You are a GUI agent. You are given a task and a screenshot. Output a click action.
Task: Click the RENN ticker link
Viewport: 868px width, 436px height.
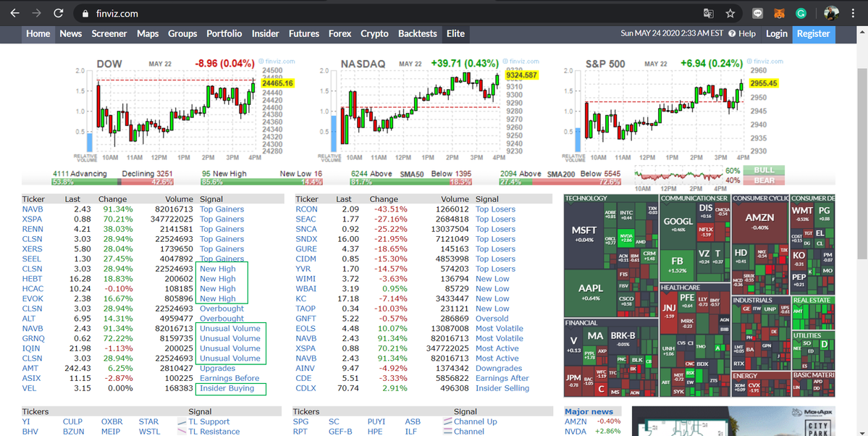[x=32, y=230]
